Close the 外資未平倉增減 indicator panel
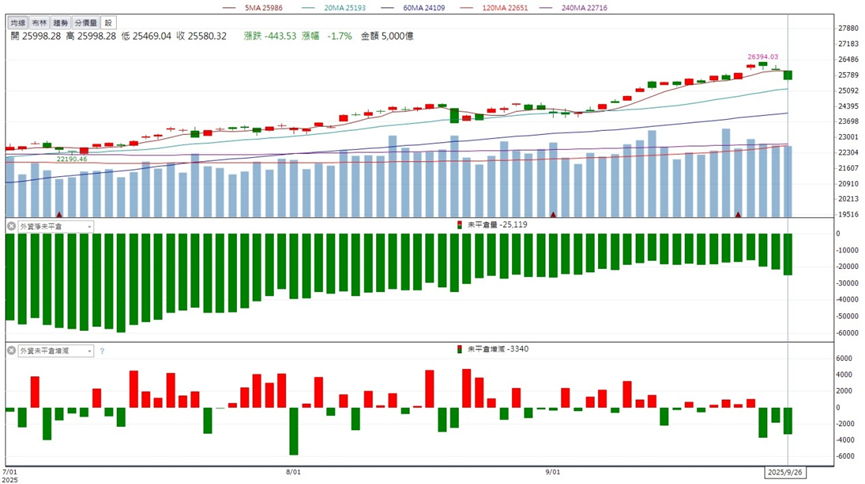The image size is (865, 484). coord(11,350)
